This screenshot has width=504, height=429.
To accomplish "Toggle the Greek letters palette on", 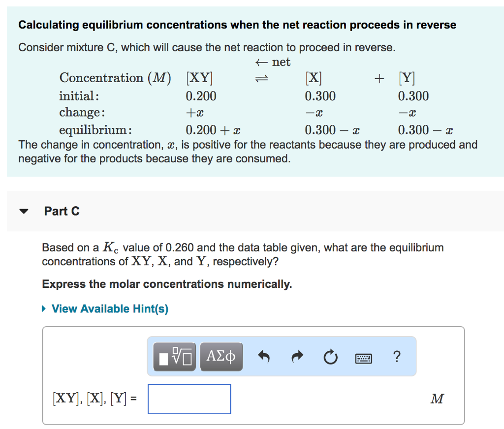I will click(221, 357).
